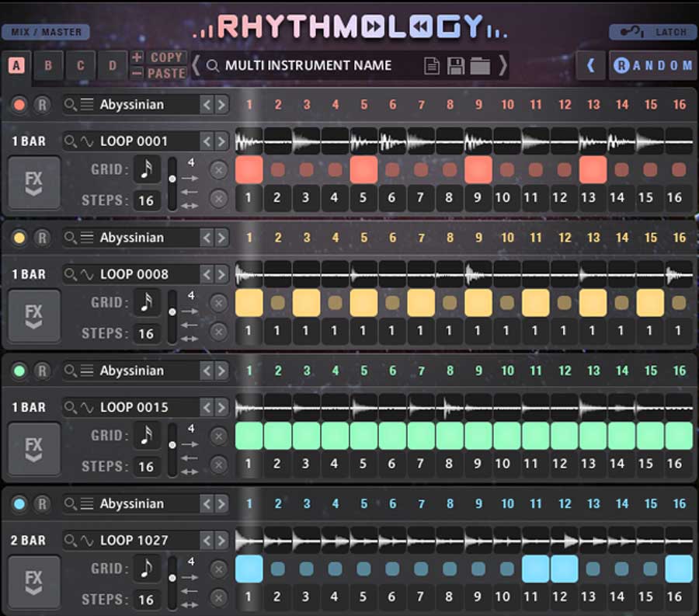Next instrument arrow on blue Abyssinian

click(x=221, y=503)
